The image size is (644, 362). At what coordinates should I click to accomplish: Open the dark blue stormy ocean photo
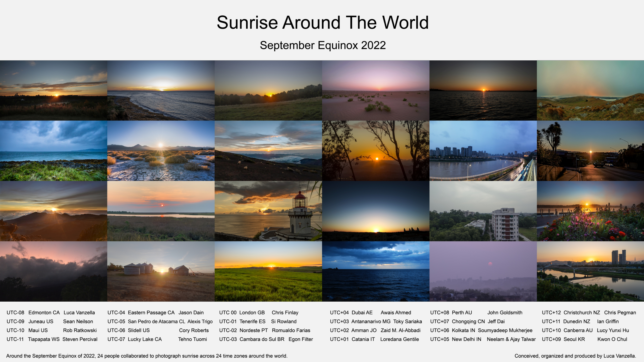point(375,271)
